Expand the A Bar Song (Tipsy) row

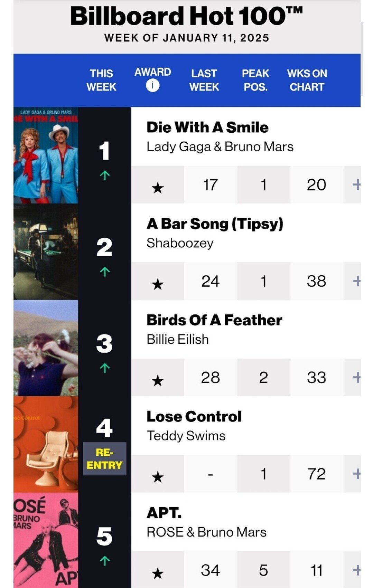point(356,281)
